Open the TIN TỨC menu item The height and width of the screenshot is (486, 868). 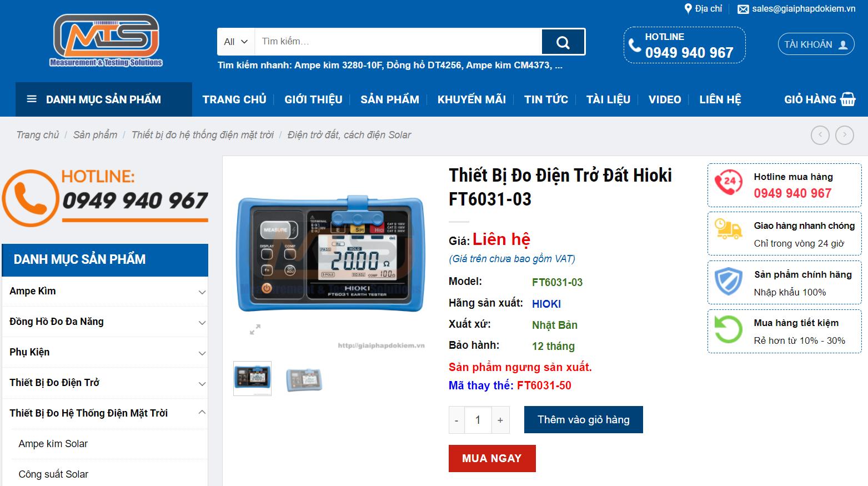pyautogui.click(x=546, y=99)
